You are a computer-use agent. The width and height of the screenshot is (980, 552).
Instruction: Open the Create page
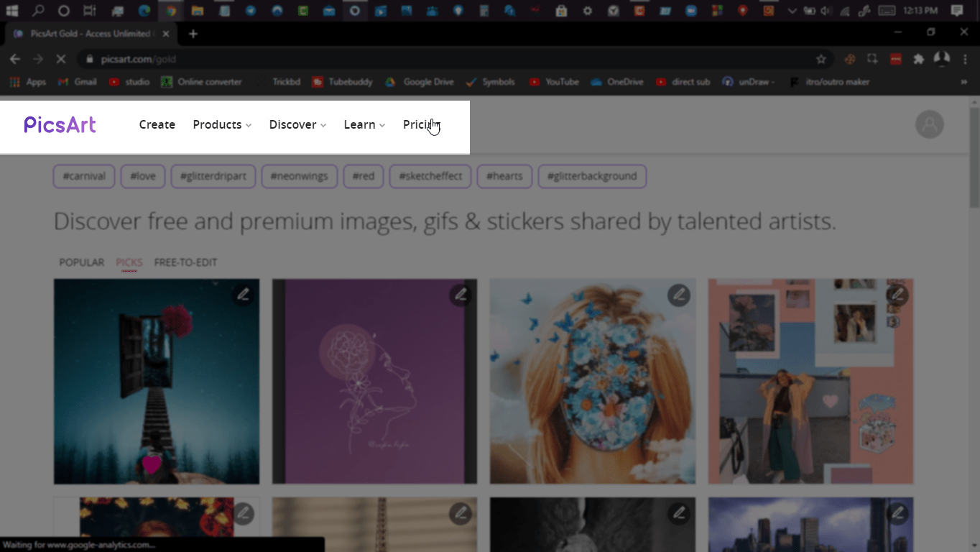point(157,124)
